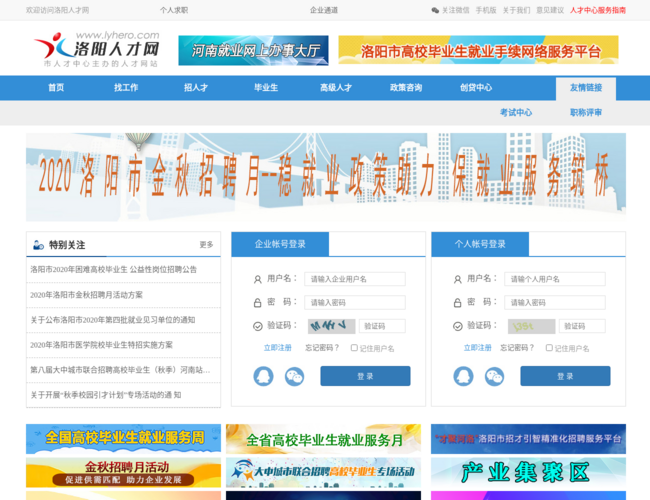Open the 政策咨询 navigation item
Screen dimensions: 650x500
coord(406,87)
